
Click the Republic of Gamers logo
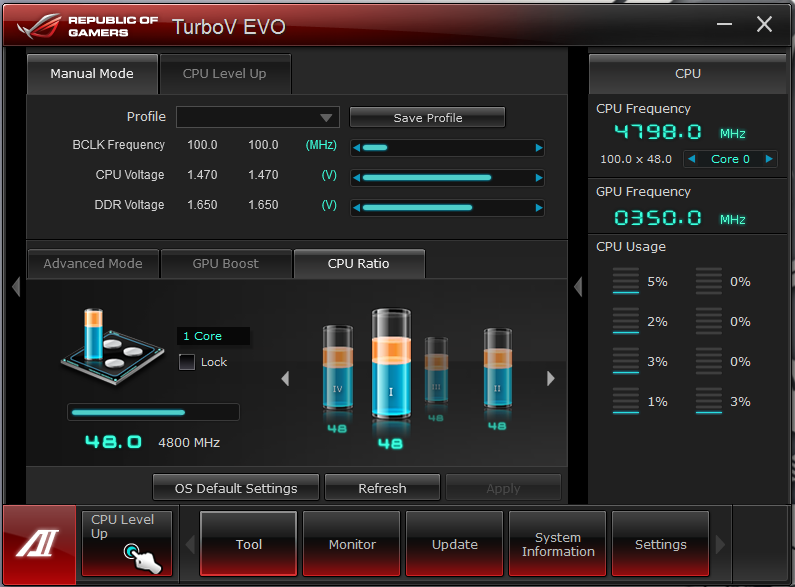[87, 26]
